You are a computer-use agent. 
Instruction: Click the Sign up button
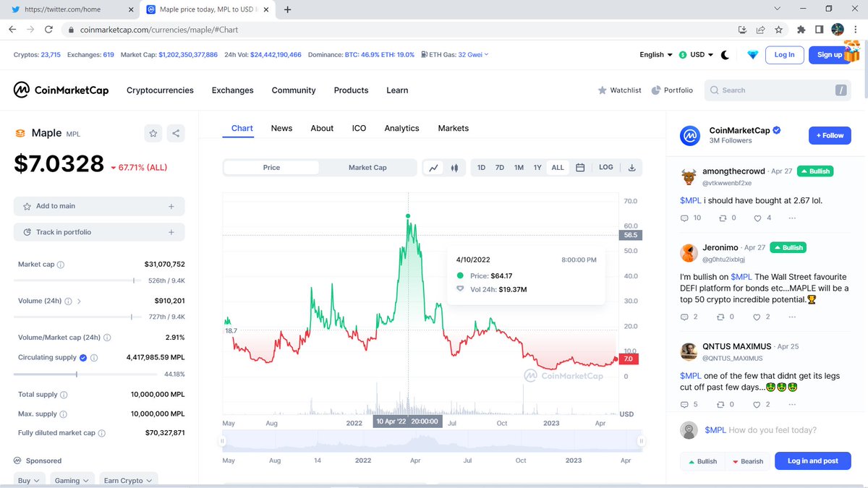click(829, 54)
